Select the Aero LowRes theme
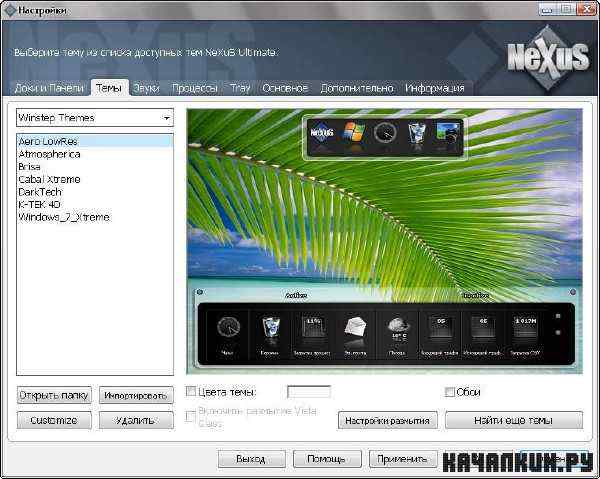 (x=95, y=141)
